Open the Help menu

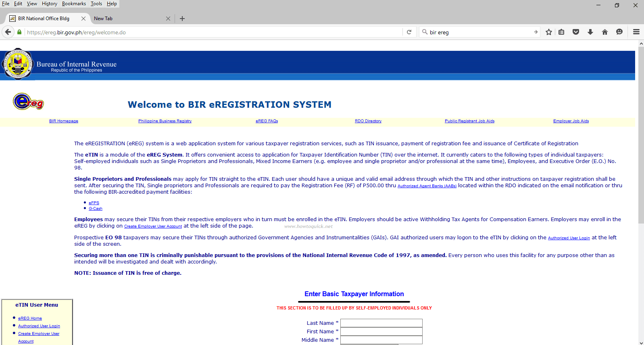click(x=112, y=4)
